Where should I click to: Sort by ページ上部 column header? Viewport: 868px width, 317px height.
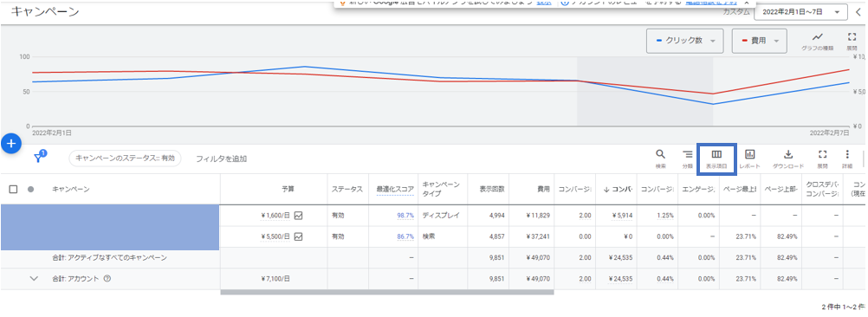click(x=781, y=189)
